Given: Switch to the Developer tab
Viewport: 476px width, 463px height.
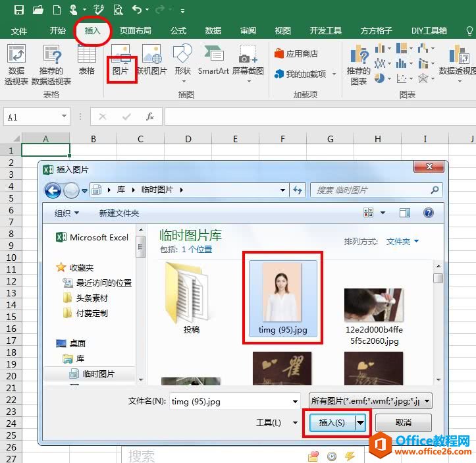Looking at the screenshot, I should 325,30.
